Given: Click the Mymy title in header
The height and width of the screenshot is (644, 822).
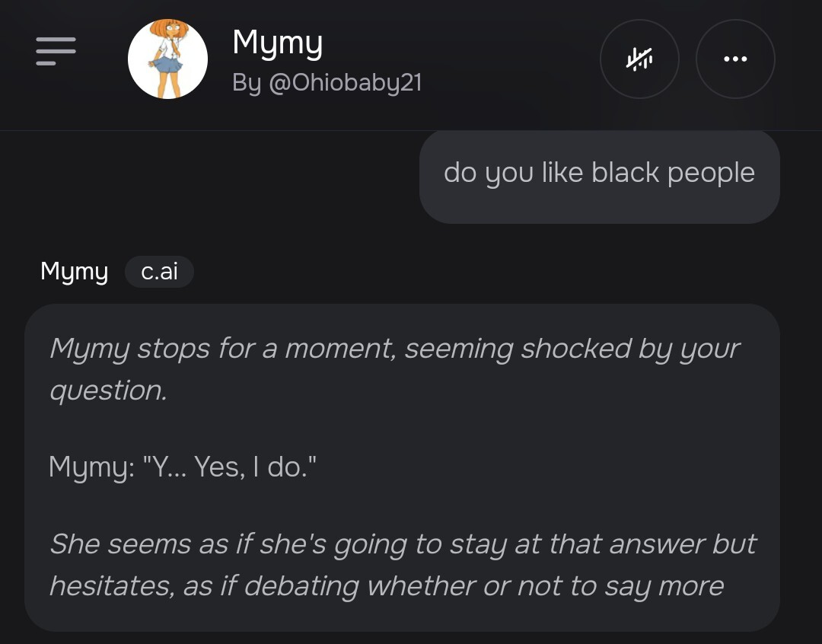Looking at the screenshot, I should (x=277, y=43).
